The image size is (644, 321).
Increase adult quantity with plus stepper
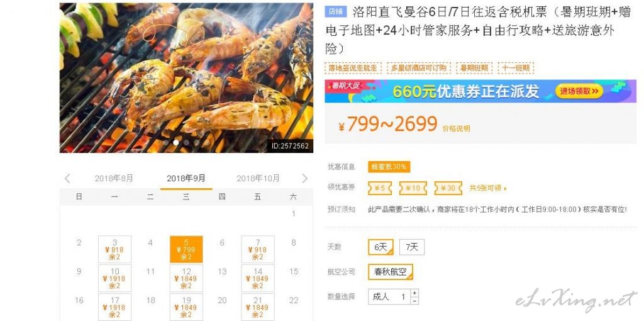[x=414, y=293]
